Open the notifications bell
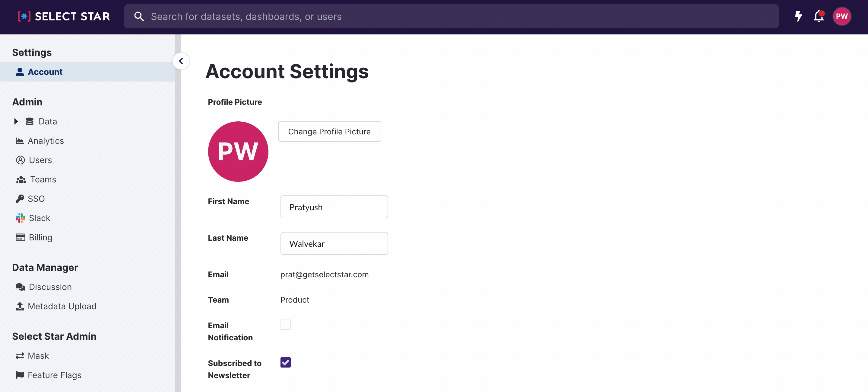 pos(819,16)
